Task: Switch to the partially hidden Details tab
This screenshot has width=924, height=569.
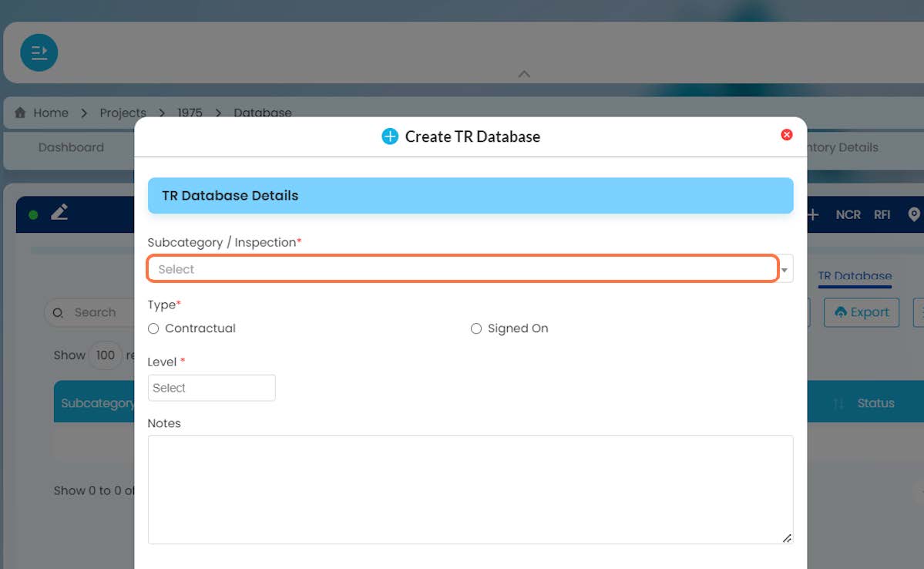Action: click(x=842, y=147)
